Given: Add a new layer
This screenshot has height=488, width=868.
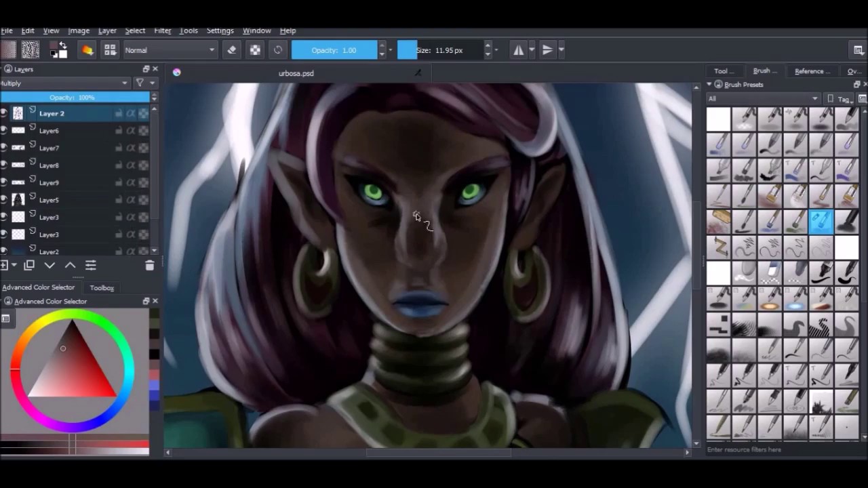Looking at the screenshot, I should point(4,266).
